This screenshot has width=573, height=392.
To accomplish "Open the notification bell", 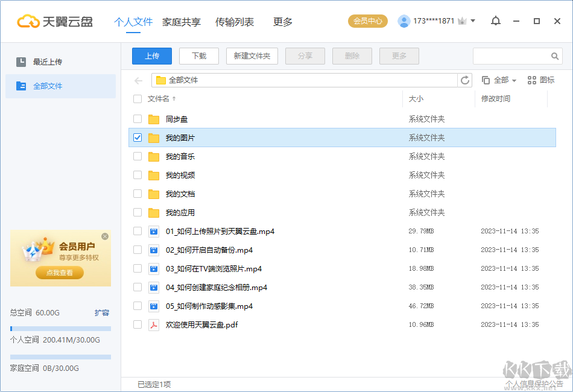I will point(495,21).
